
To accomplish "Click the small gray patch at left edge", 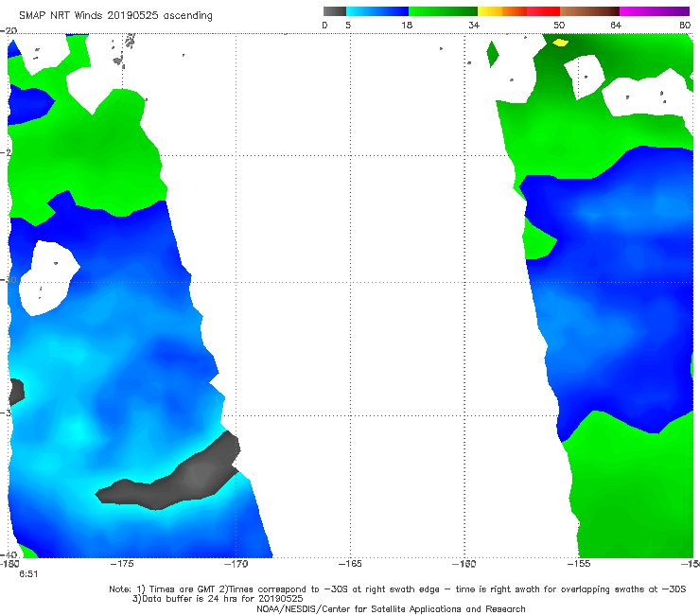I will point(16,392).
